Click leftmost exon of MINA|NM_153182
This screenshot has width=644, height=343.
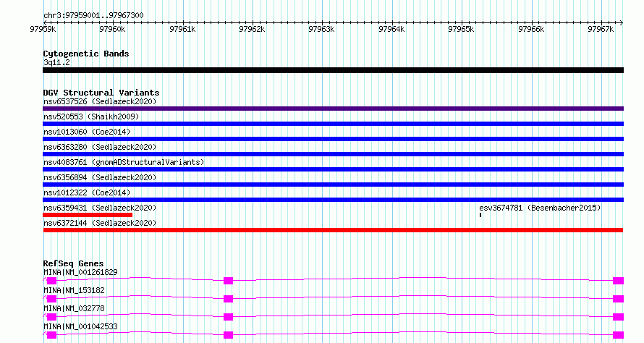point(51,299)
